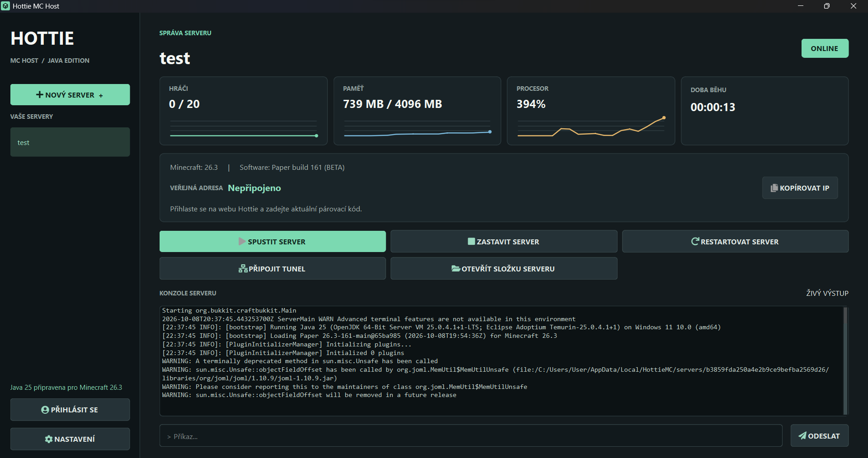This screenshot has width=868, height=458.
Task: Click the plus icon on Nový Server button
Action: pyautogui.click(x=40, y=94)
